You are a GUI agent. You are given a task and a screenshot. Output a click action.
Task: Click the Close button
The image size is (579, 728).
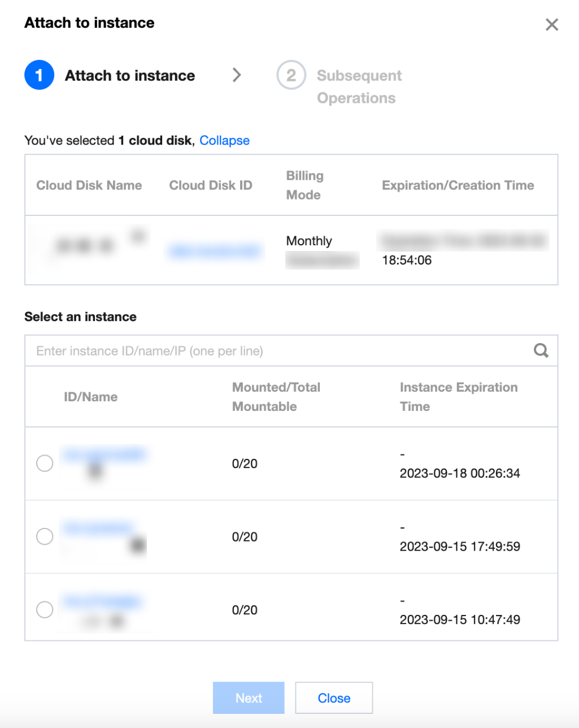click(x=334, y=698)
